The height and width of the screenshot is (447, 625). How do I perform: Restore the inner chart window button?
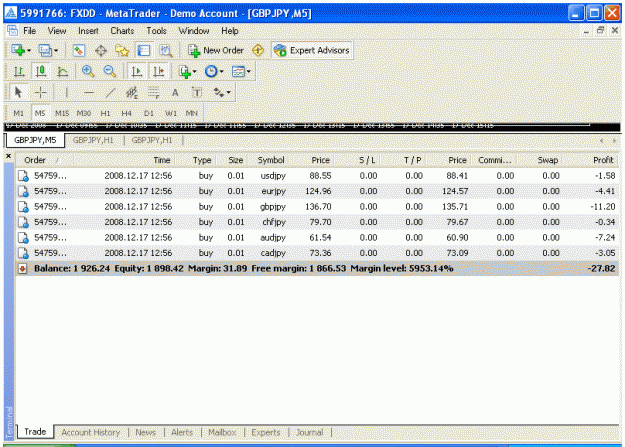(601, 30)
